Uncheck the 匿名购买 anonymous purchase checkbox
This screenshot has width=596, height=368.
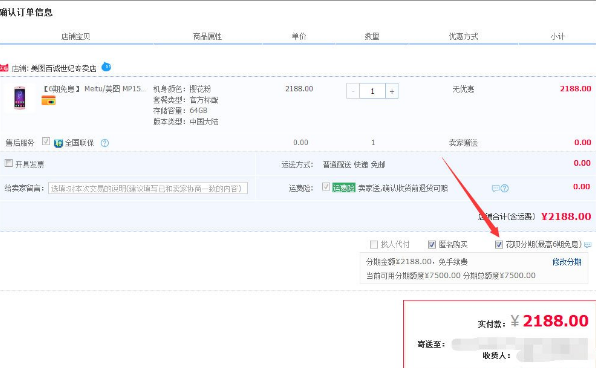click(432, 244)
